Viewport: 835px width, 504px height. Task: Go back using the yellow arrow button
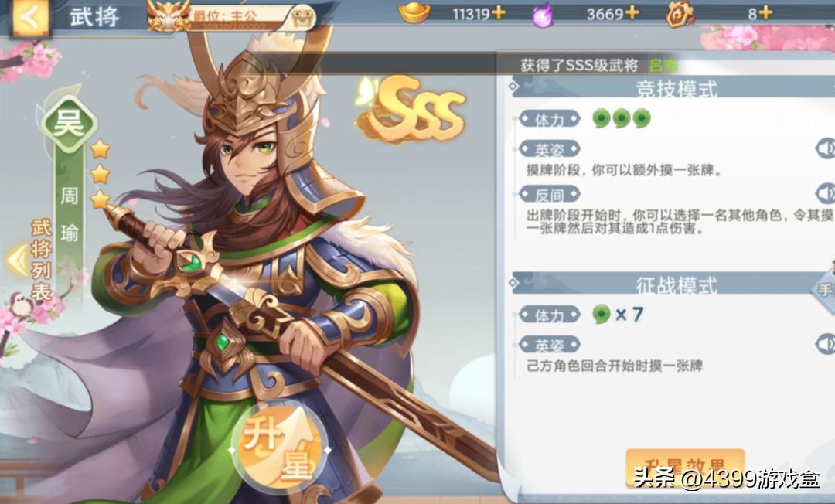click(30, 18)
